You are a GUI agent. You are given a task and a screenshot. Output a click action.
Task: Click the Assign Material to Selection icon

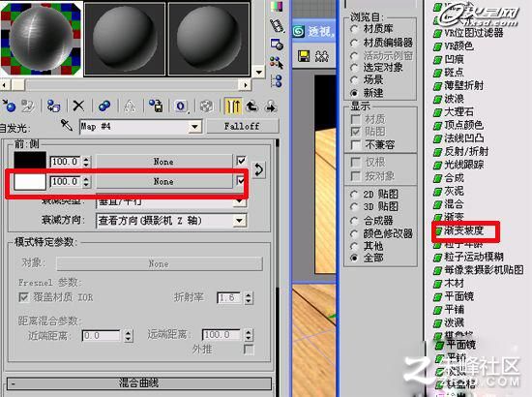pyautogui.click(x=53, y=106)
